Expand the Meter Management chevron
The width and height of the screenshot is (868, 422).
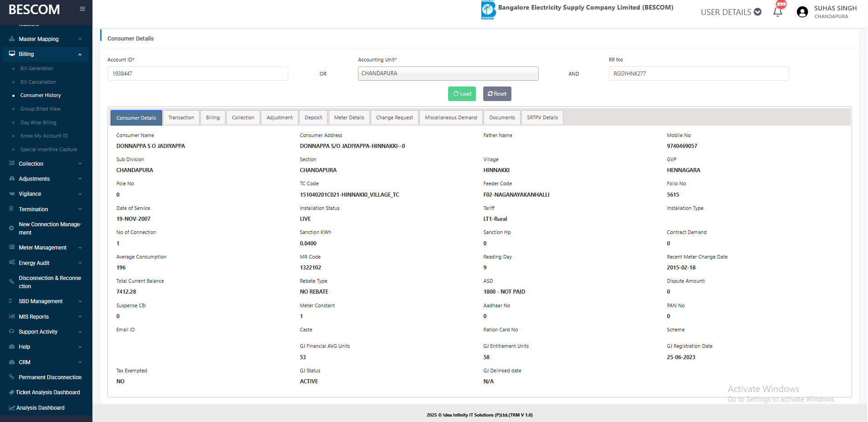80,248
